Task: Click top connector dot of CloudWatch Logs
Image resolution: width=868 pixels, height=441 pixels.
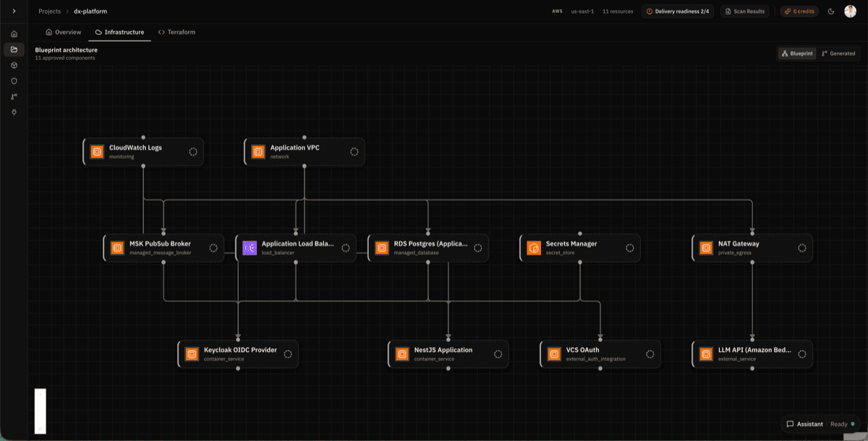Action: pos(143,137)
